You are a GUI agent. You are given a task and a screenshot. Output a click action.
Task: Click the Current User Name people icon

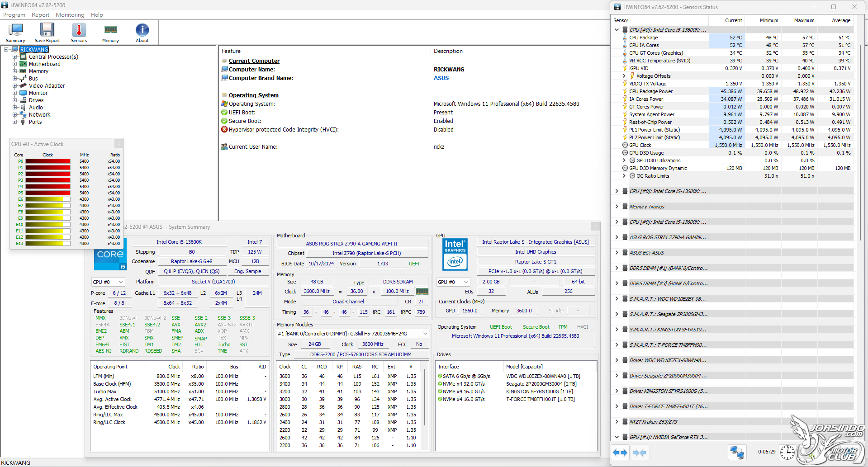pos(224,147)
